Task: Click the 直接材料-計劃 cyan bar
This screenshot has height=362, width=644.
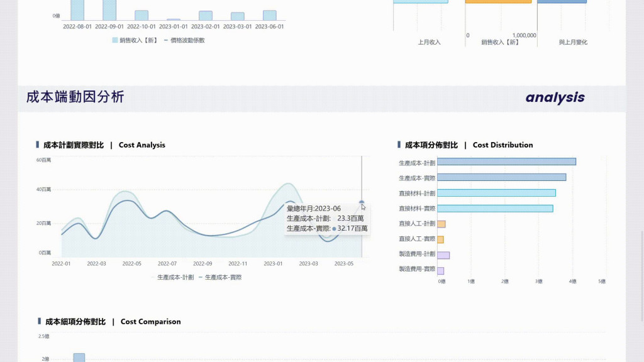Action: point(497,193)
